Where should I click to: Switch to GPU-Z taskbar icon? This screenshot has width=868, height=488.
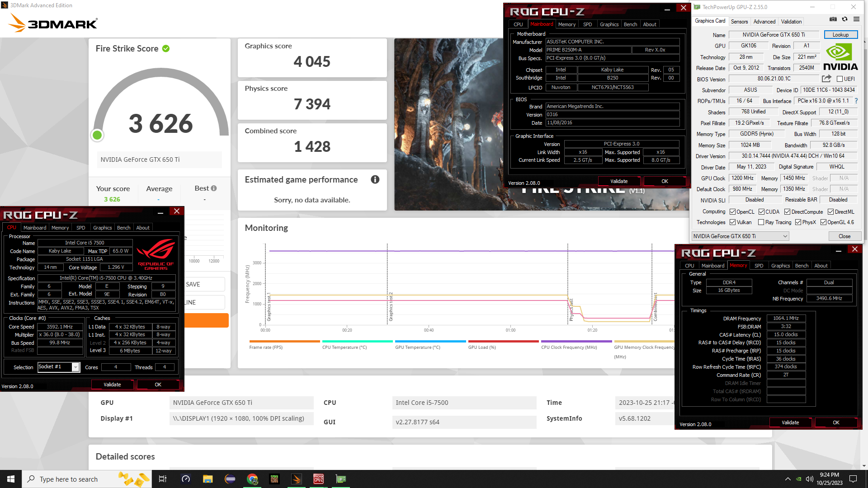341,479
